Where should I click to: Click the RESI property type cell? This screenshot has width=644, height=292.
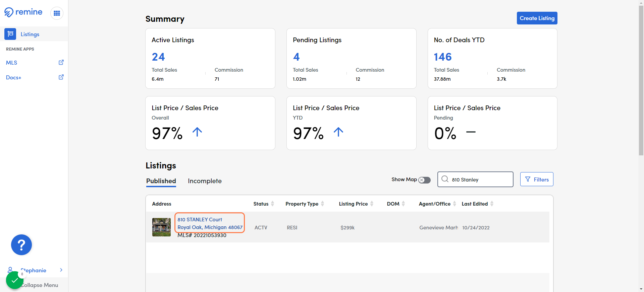point(292,228)
